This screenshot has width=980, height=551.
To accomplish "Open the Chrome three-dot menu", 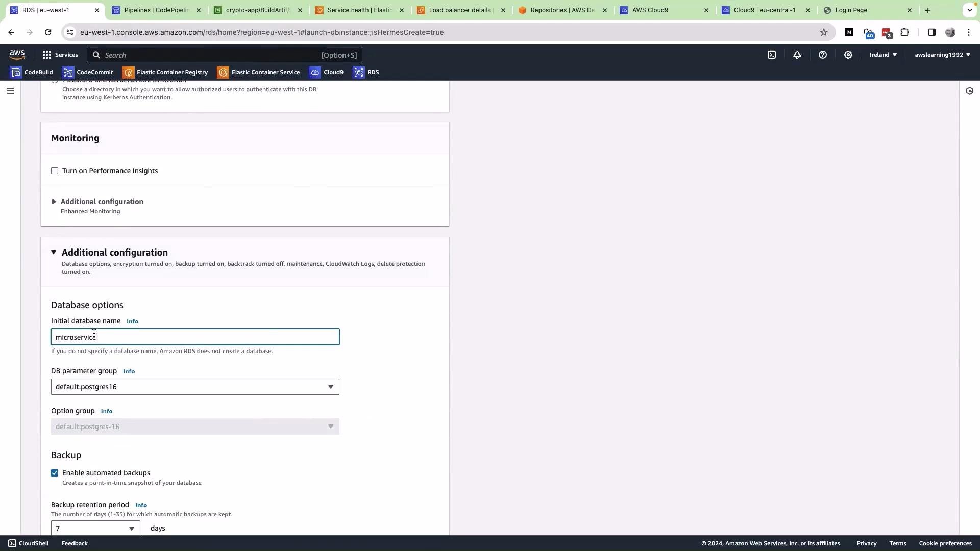I will [969, 32].
